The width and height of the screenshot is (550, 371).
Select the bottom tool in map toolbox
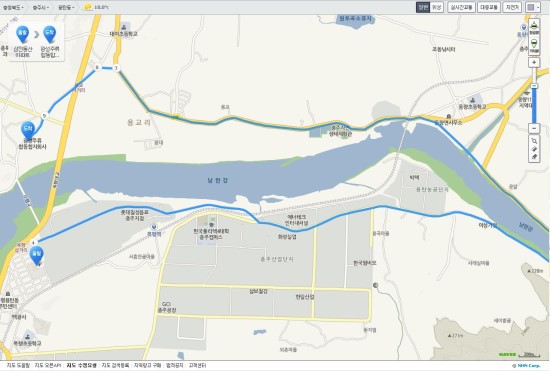click(x=534, y=157)
